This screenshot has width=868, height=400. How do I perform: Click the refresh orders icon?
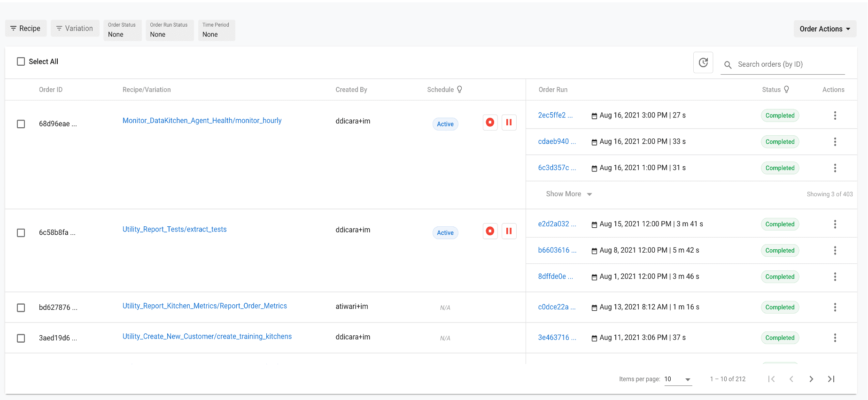703,62
